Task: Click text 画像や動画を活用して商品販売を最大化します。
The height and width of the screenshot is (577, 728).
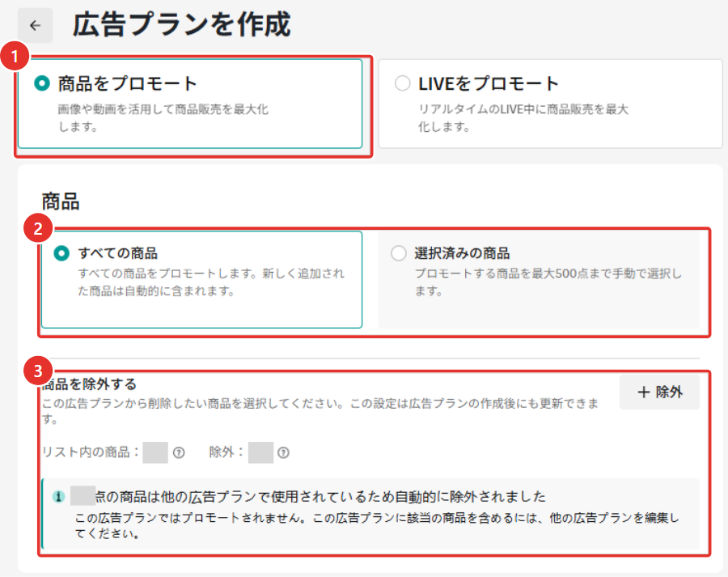Action: (163, 117)
